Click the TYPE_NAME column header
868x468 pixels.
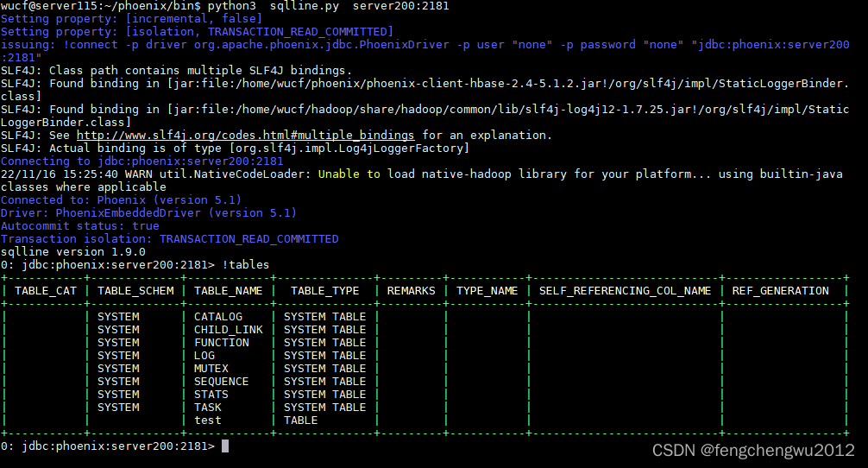[487, 291]
